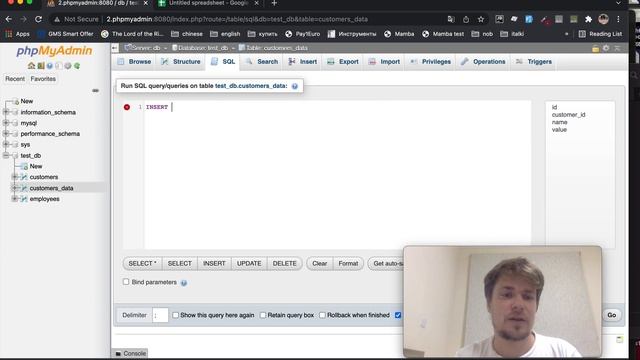The image size is (640, 360).
Task: Collapse test_db database node
Action: [6, 156]
